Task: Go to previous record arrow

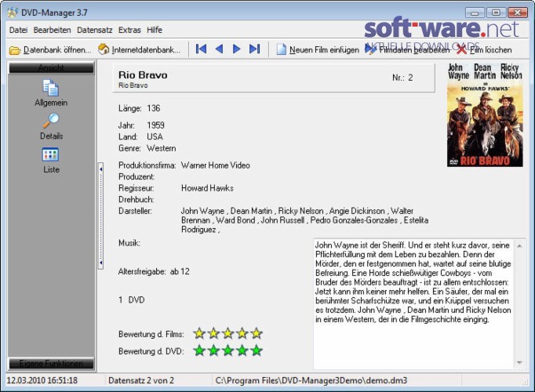Action: coord(219,49)
